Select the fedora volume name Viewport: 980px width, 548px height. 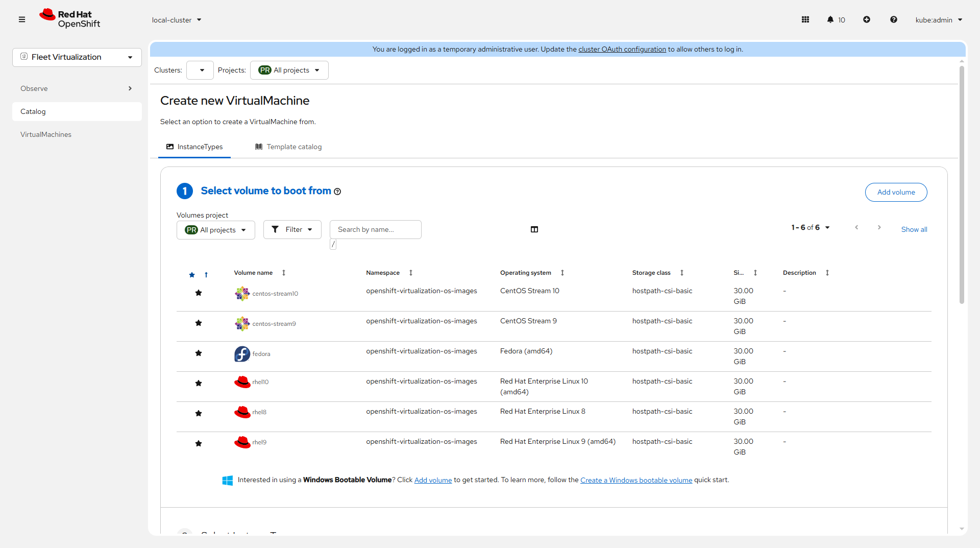pos(261,354)
